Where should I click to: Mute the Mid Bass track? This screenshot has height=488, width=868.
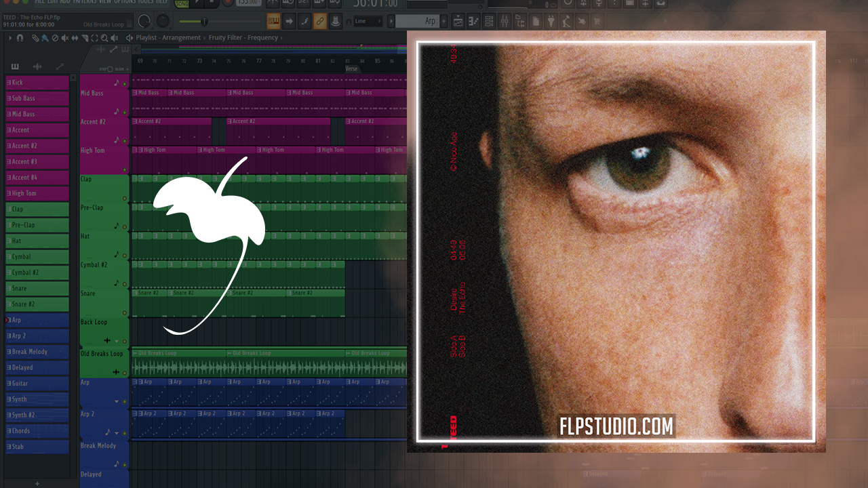tap(125, 111)
